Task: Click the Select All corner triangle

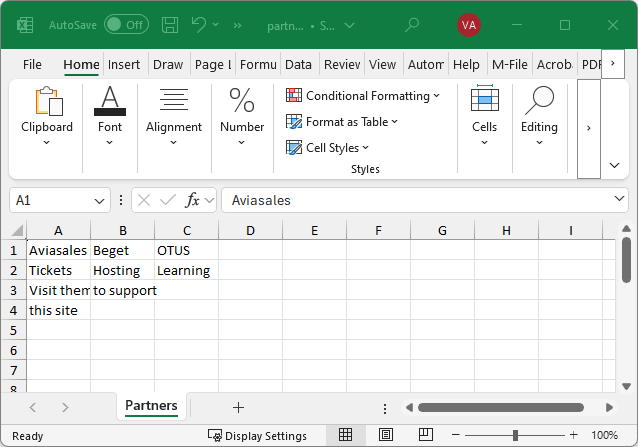Action: tap(17, 231)
